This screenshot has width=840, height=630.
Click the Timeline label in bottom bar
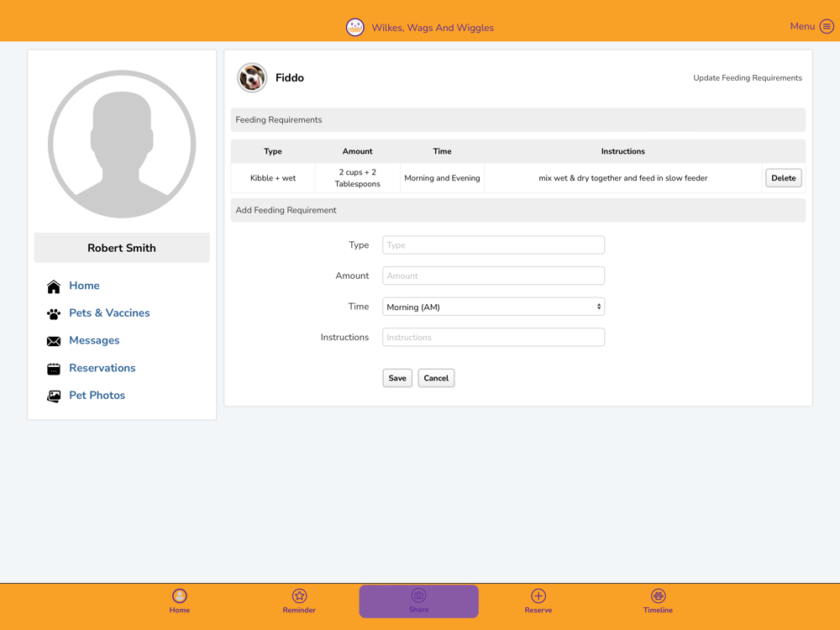tap(658, 610)
